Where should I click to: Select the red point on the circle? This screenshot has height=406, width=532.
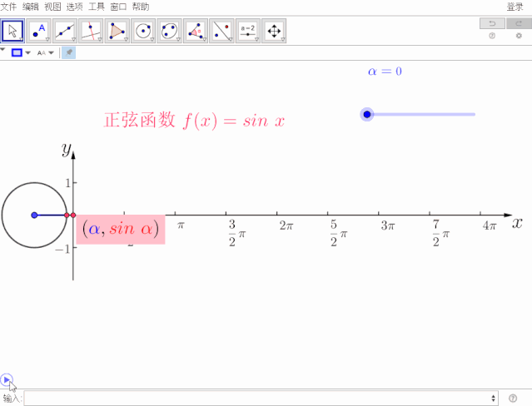click(x=67, y=215)
